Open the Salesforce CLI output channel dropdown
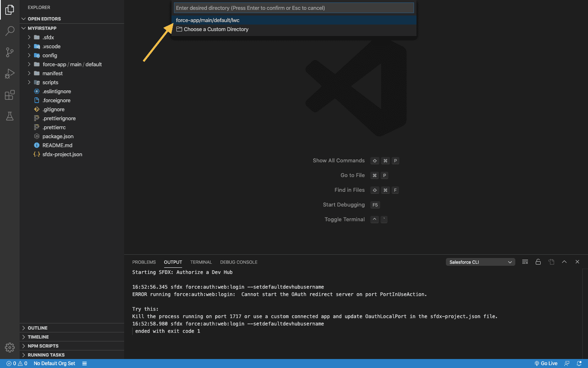Image resolution: width=588 pixels, height=368 pixels. 481,262
